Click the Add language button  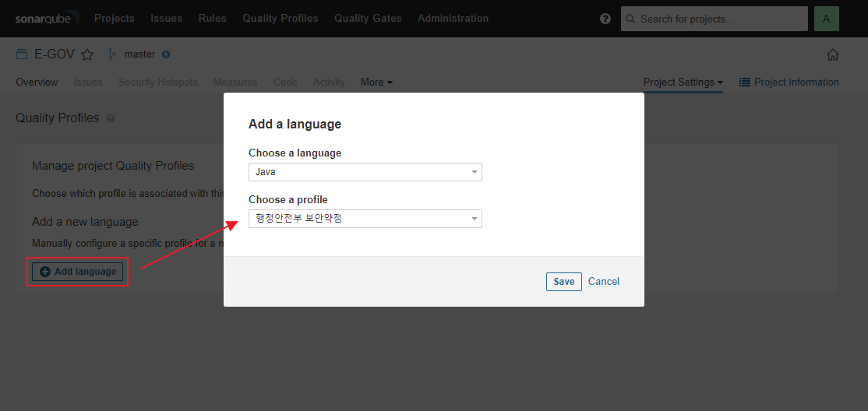77,272
